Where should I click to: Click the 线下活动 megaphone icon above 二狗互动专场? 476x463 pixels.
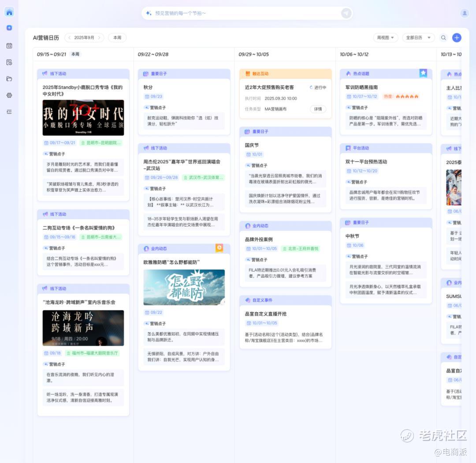click(45, 214)
